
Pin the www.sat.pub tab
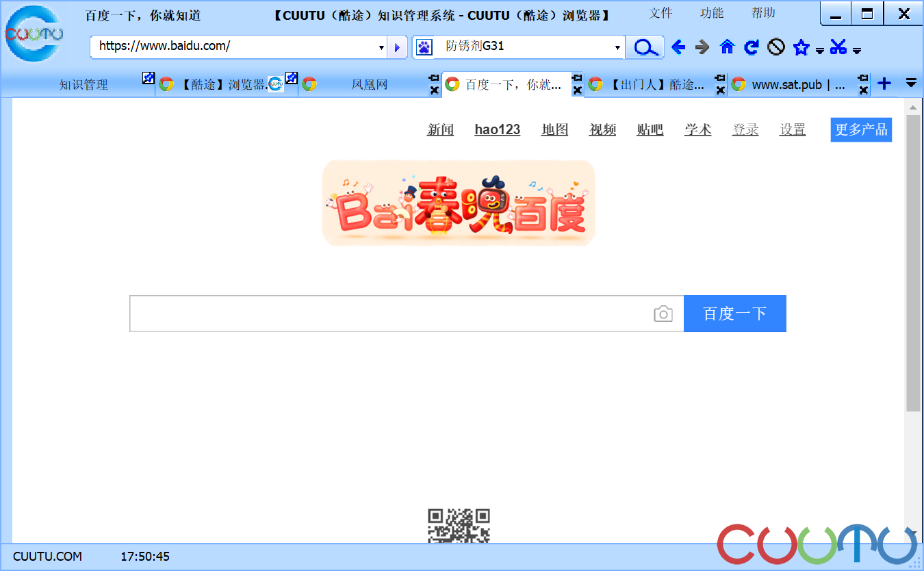864,77
